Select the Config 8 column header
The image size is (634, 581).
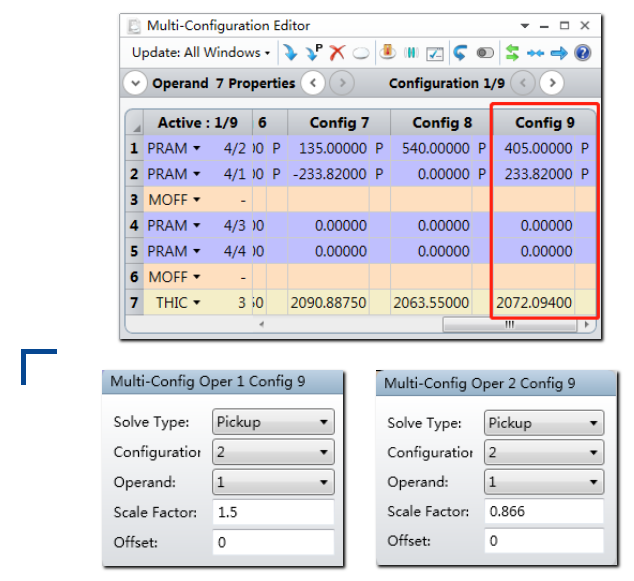441,123
